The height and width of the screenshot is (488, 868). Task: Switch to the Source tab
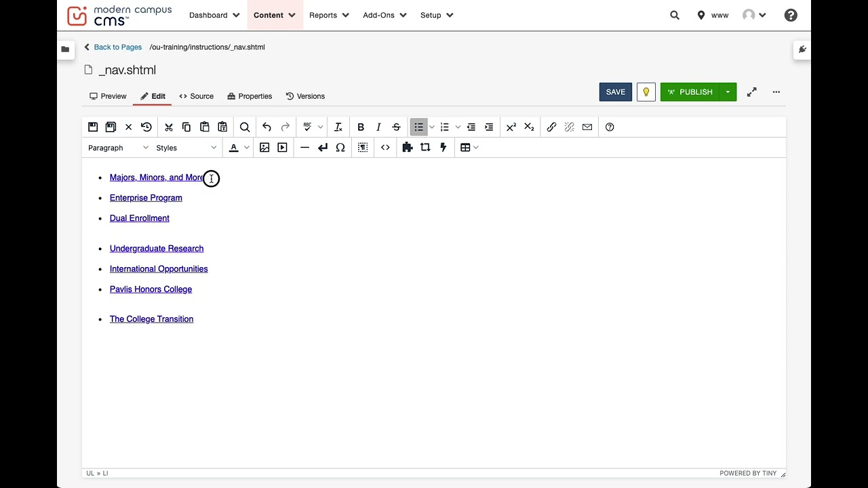click(x=196, y=96)
